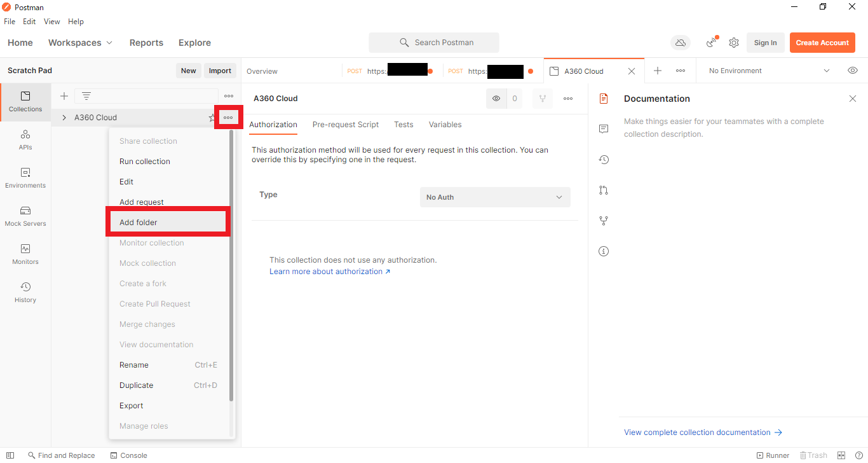Open the environment quick look eye icon
Image resolution: width=868 pixels, height=463 pixels.
coord(853,71)
